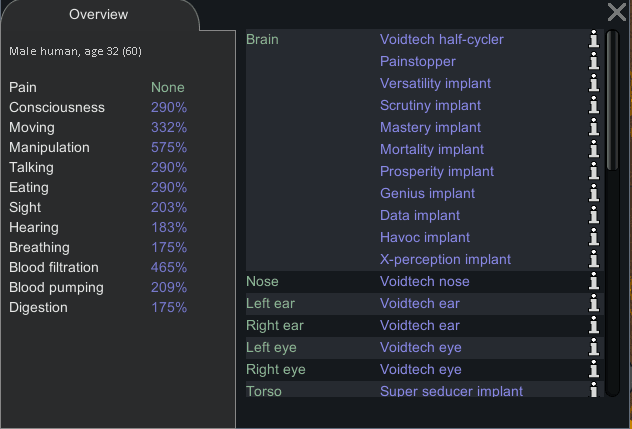Image resolution: width=632 pixels, height=429 pixels.
Task: Close the health panel with X
Action: (617, 12)
